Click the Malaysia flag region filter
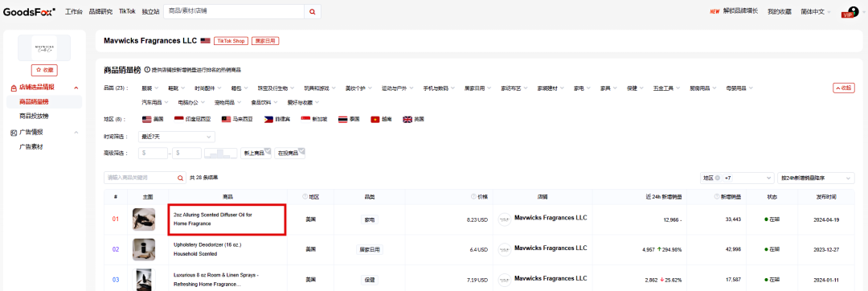 point(226,119)
